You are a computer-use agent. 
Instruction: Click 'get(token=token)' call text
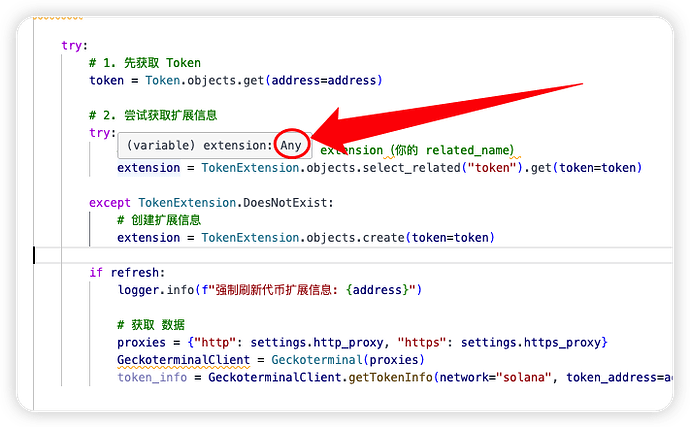click(586, 168)
